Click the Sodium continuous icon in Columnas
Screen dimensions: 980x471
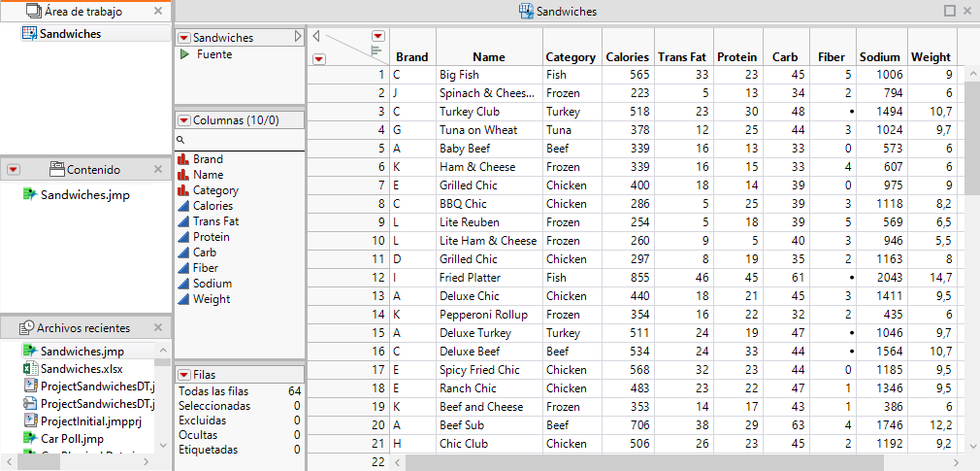click(x=183, y=284)
